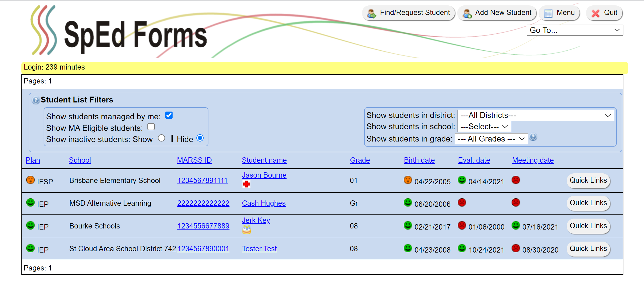Viewport: 644px width, 290px height.
Task: Click help icon next to grade dropdown
Action: click(x=533, y=137)
